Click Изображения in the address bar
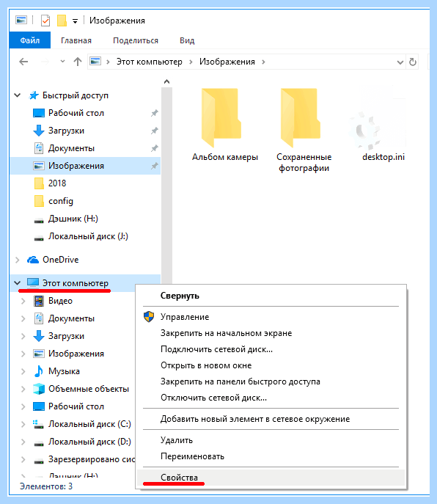437x504 pixels. tap(227, 62)
